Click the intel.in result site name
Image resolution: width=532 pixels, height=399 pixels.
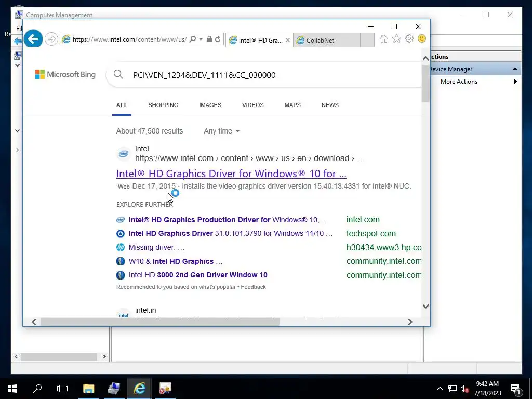(145, 310)
